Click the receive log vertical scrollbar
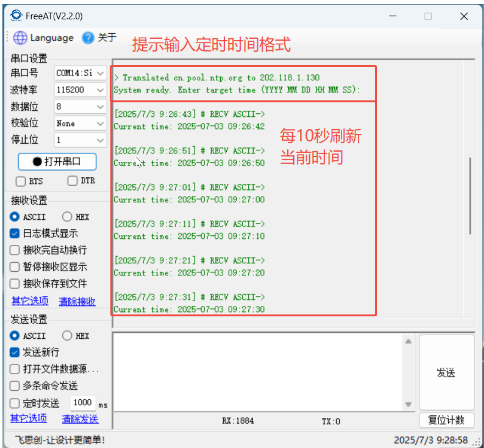The image size is (484, 448). coord(470,196)
